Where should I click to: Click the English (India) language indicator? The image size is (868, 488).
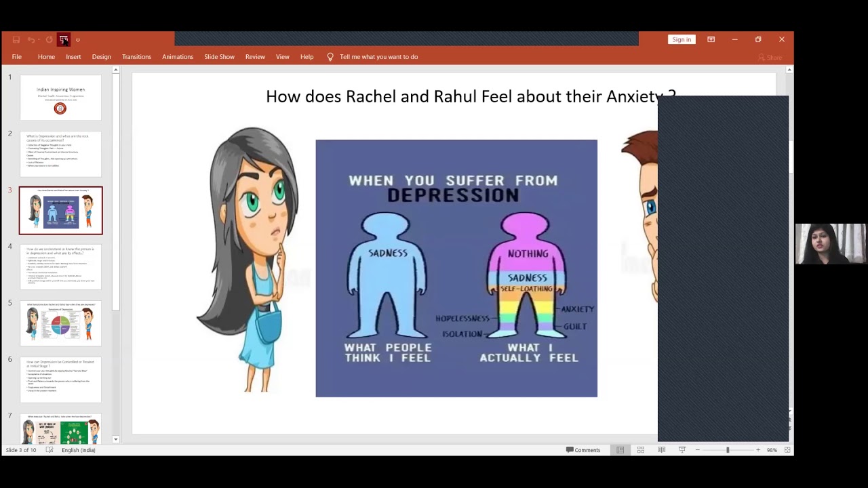(79, 450)
